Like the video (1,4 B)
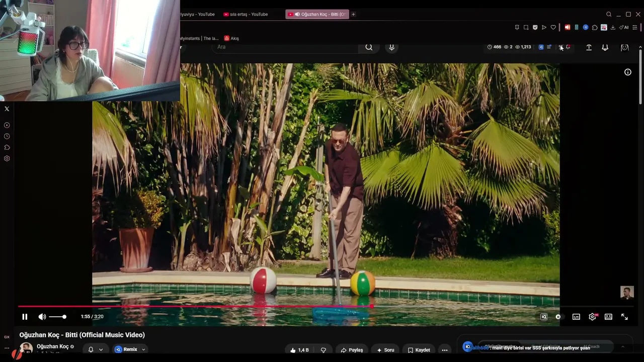This screenshot has height=362, width=644. 299,350
